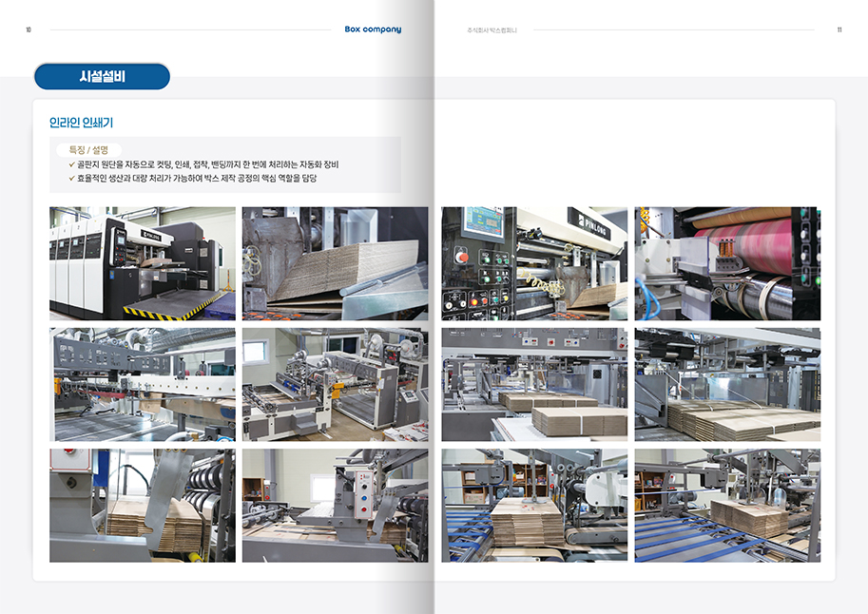Click the 골판지 원단을 자동으로 description sentence
The image size is (868, 614).
point(207,164)
